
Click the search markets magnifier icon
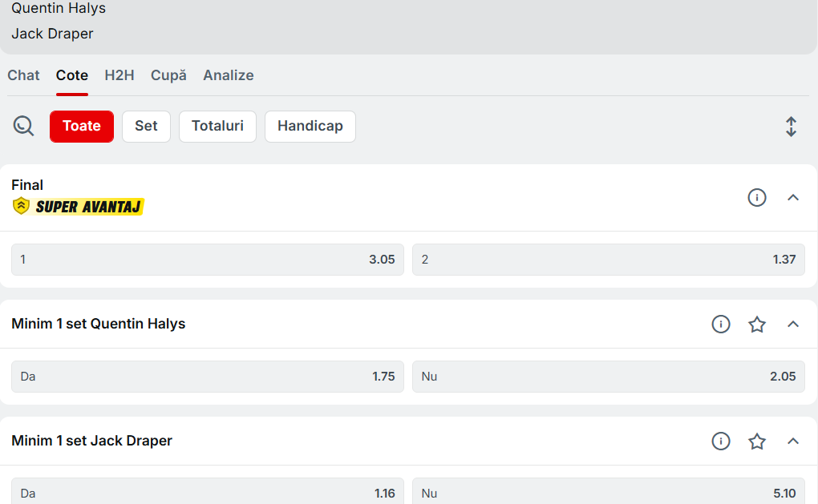tap(23, 126)
